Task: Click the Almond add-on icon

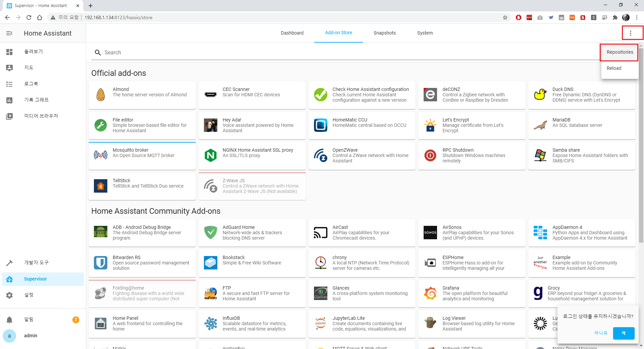Action: [x=101, y=95]
